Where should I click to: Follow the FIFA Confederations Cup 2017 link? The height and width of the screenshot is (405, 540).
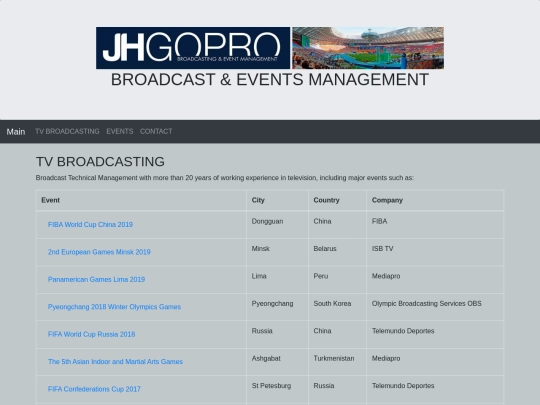[94, 389]
